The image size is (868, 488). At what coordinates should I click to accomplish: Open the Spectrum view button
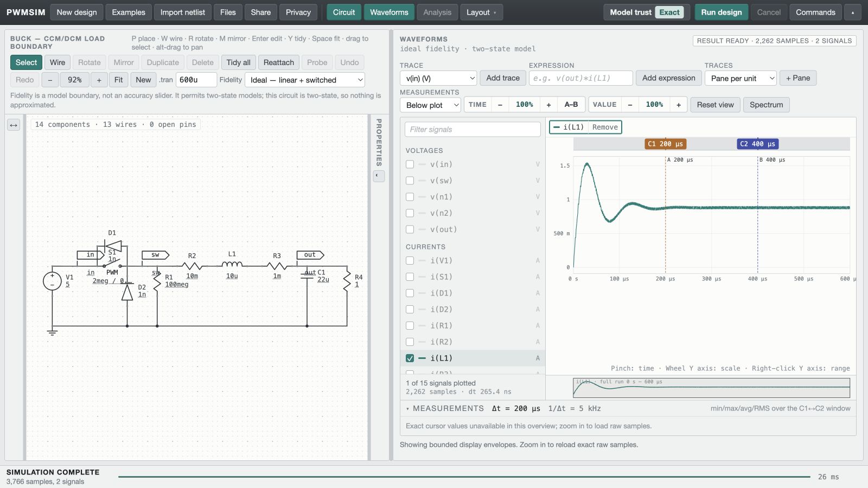[766, 105]
